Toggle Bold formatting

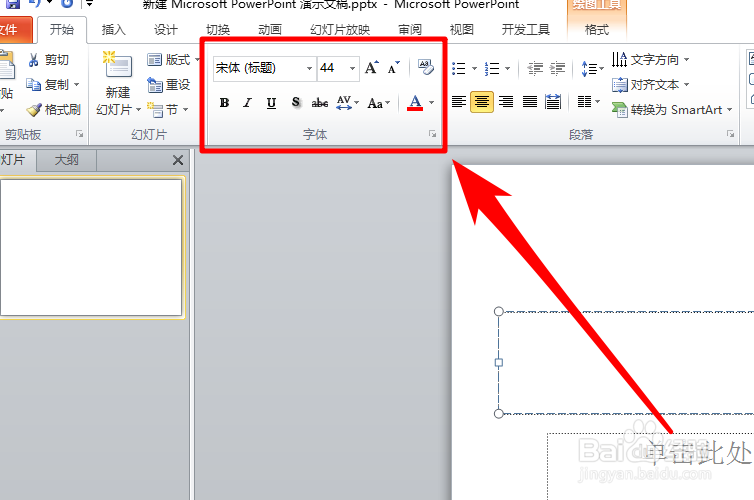(x=224, y=103)
